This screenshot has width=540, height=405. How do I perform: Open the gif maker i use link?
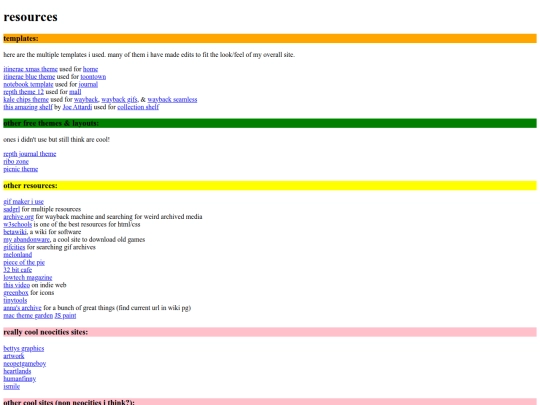23,201
